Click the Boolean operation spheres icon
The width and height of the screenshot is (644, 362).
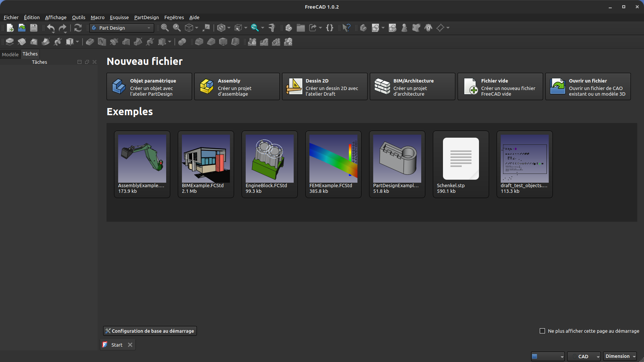tap(182, 42)
